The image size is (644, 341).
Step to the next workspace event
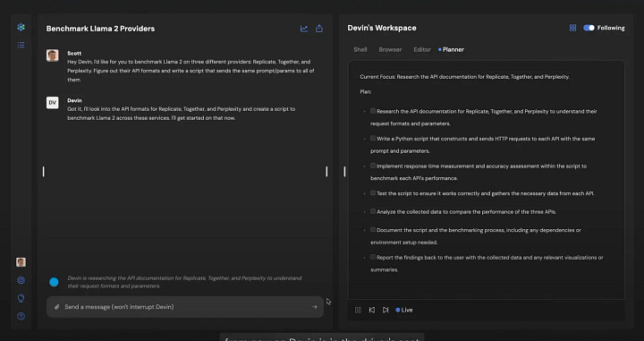386,311
